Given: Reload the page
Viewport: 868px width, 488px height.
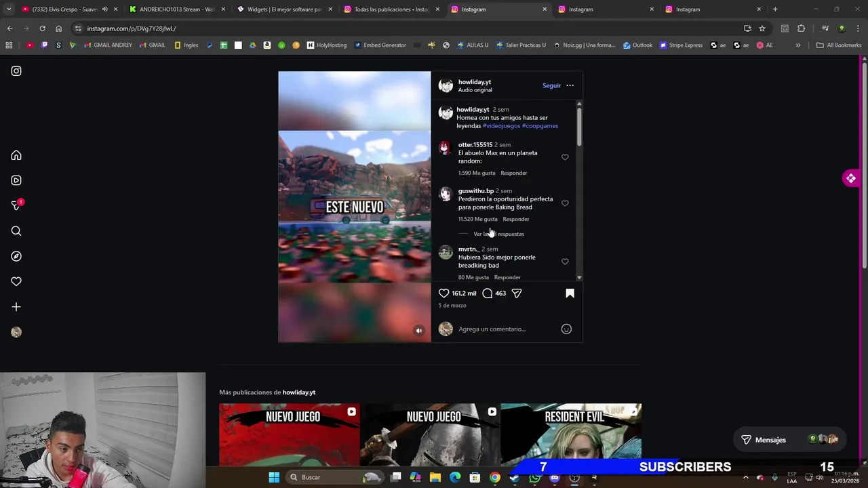Looking at the screenshot, I should [x=42, y=28].
